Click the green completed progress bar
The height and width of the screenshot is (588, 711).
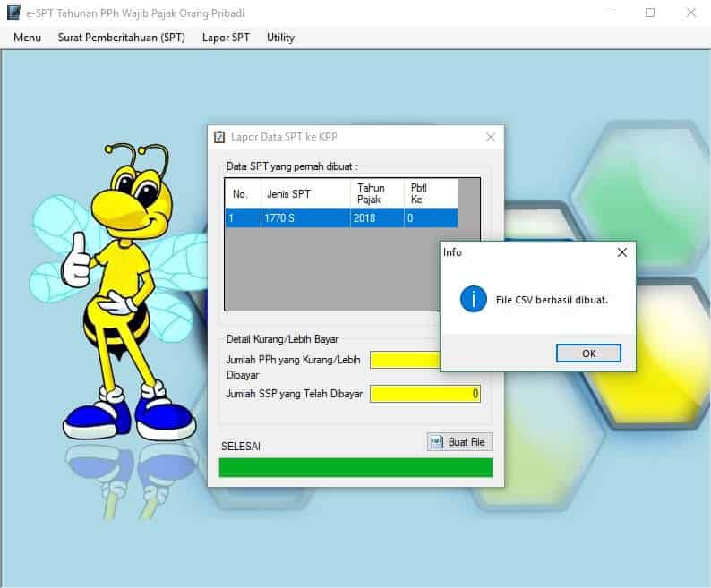pos(356,467)
